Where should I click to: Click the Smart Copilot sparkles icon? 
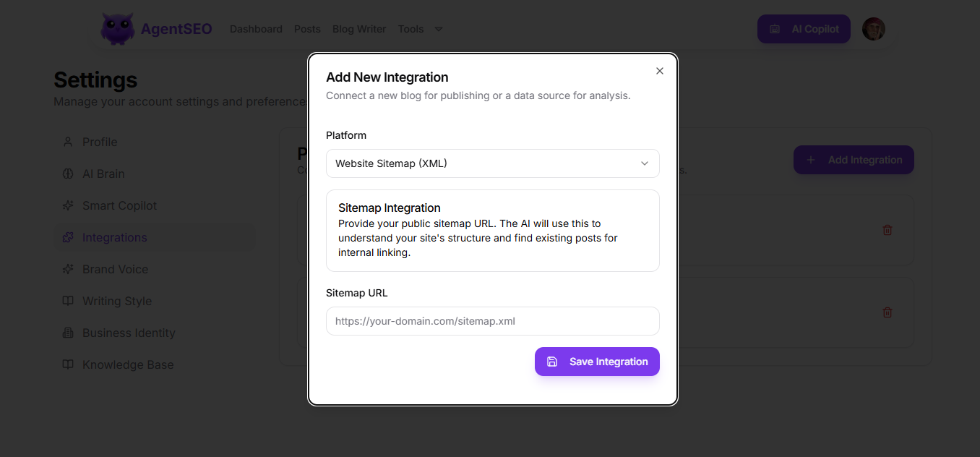click(68, 205)
